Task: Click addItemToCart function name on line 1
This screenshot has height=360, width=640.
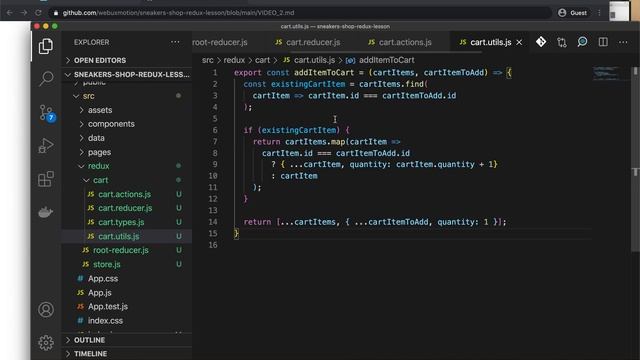Action: [x=324, y=73]
